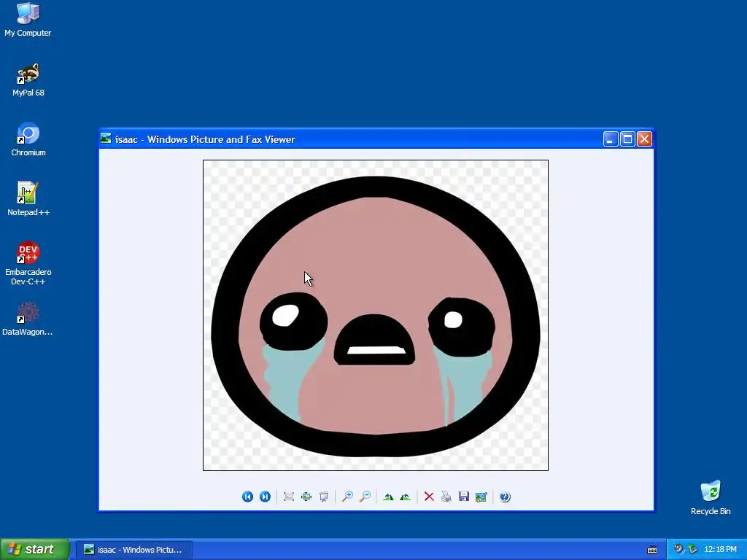The height and width of the screenshot is (560, 747).
Task: Start the slide show
Action: [x=324, y=497]
